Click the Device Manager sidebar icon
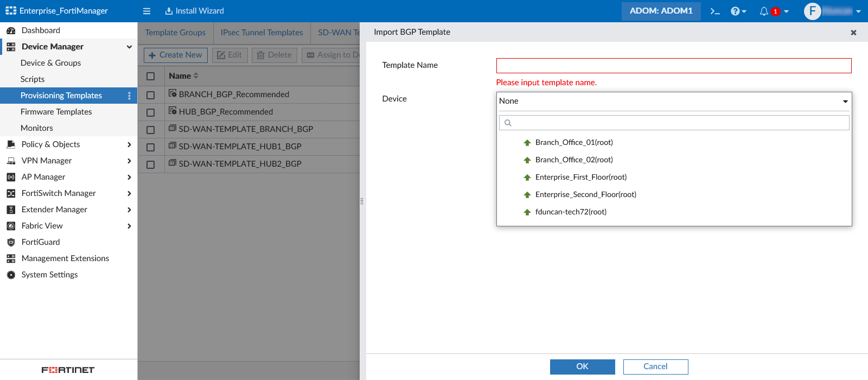The image size is (868, 380). [11, 47]
